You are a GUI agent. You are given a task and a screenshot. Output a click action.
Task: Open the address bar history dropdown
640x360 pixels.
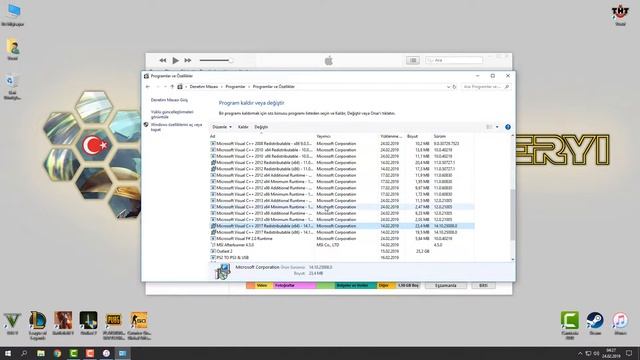[448, 87]
